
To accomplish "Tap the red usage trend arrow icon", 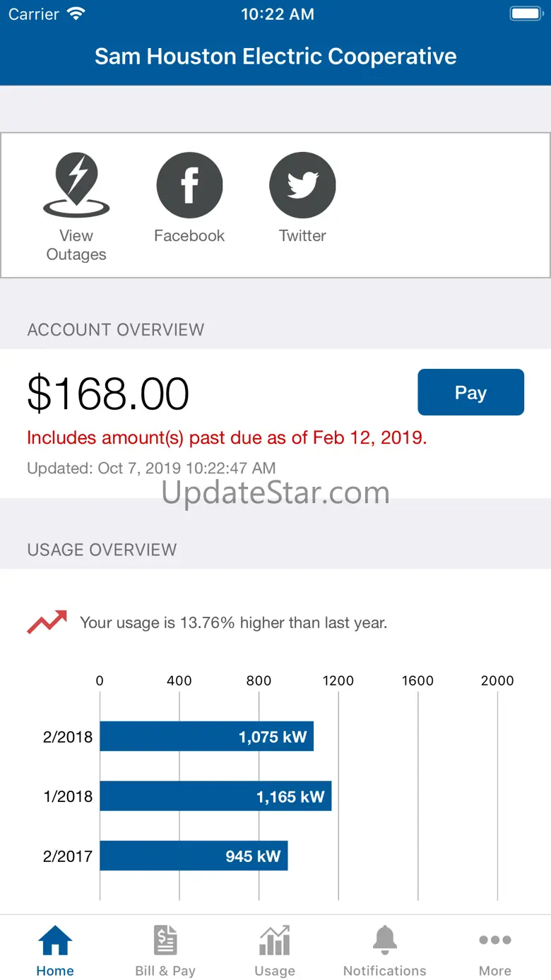I will click(47, 622).
